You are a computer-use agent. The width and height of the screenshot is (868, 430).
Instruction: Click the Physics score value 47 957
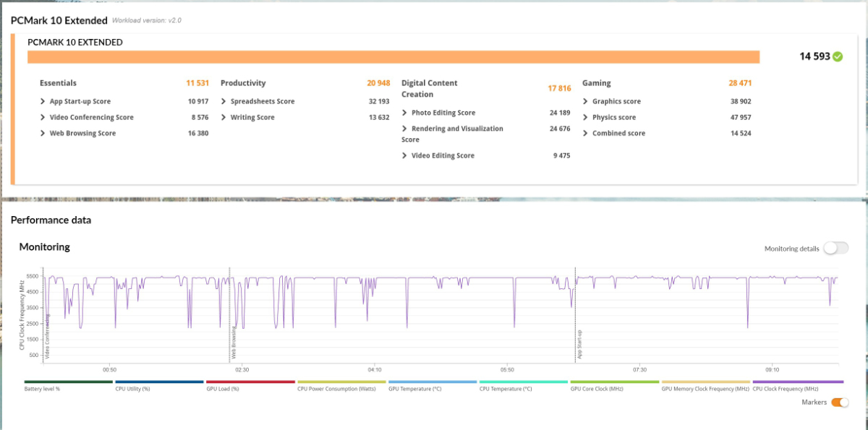[x=741, y=117]
